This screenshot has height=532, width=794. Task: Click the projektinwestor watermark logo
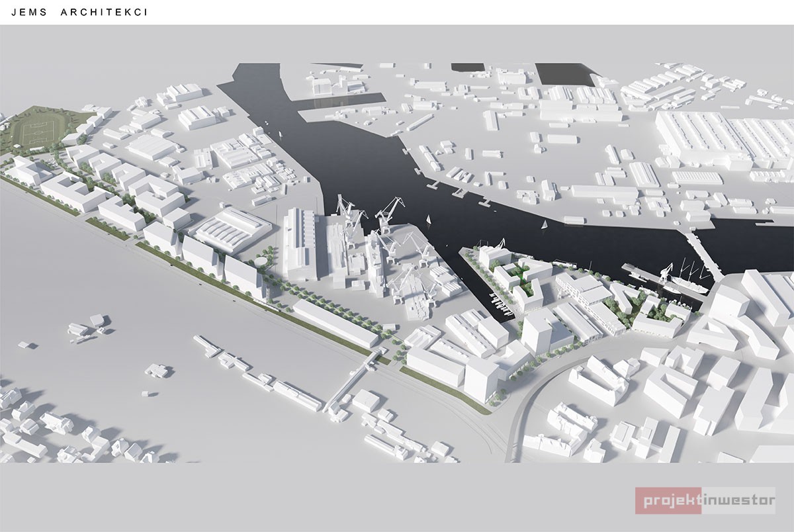pyautogui.click(x=705, y=501)
